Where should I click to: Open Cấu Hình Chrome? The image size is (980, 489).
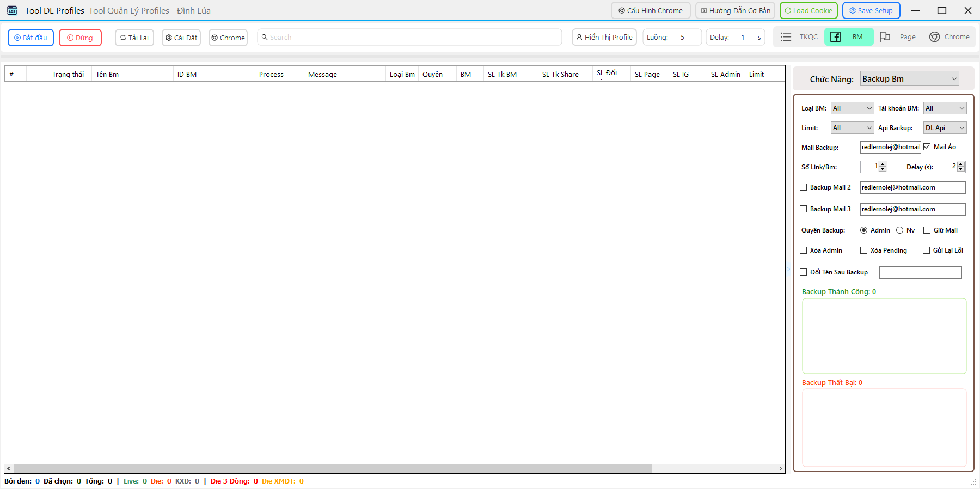point(651,10)
